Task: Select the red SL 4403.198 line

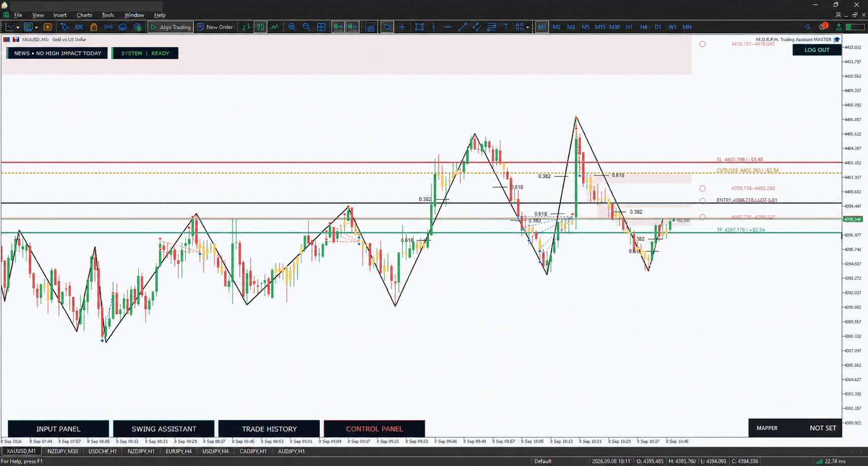Action: (x=421, y=163)
